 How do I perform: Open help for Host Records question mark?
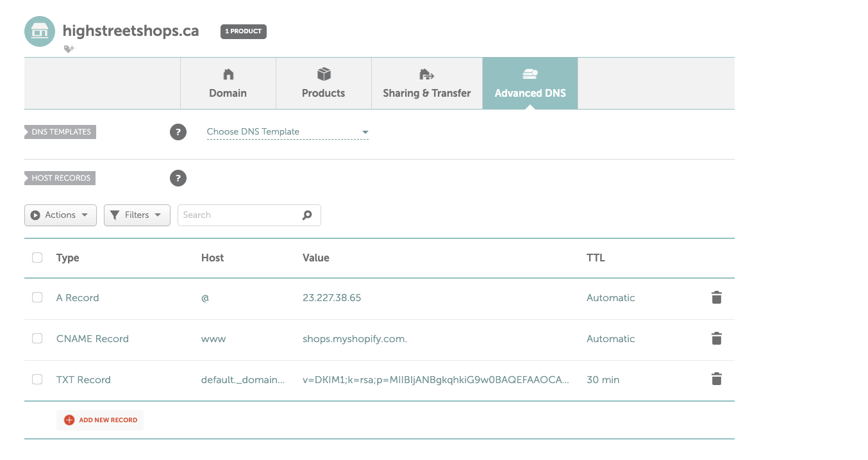tap(178, 178)
